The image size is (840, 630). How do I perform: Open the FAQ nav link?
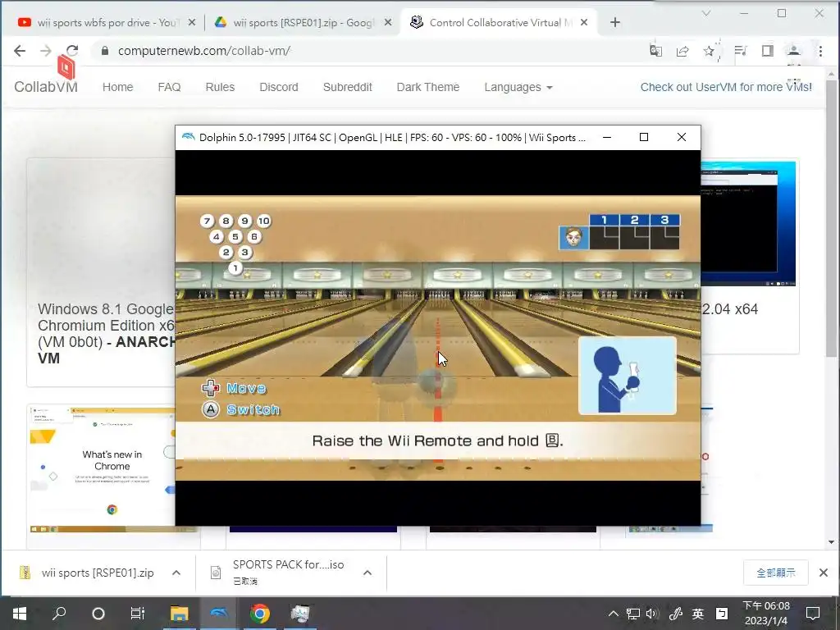(169, 87)
